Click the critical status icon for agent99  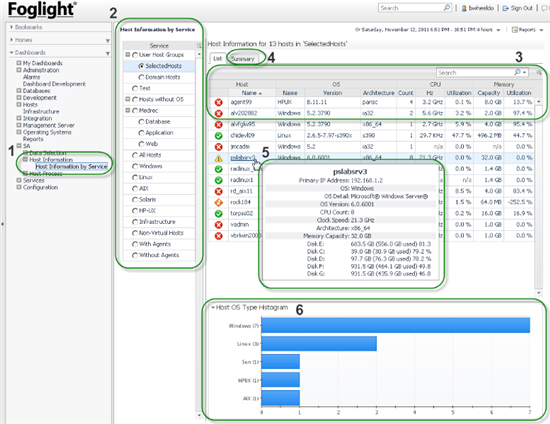point(219,102)
